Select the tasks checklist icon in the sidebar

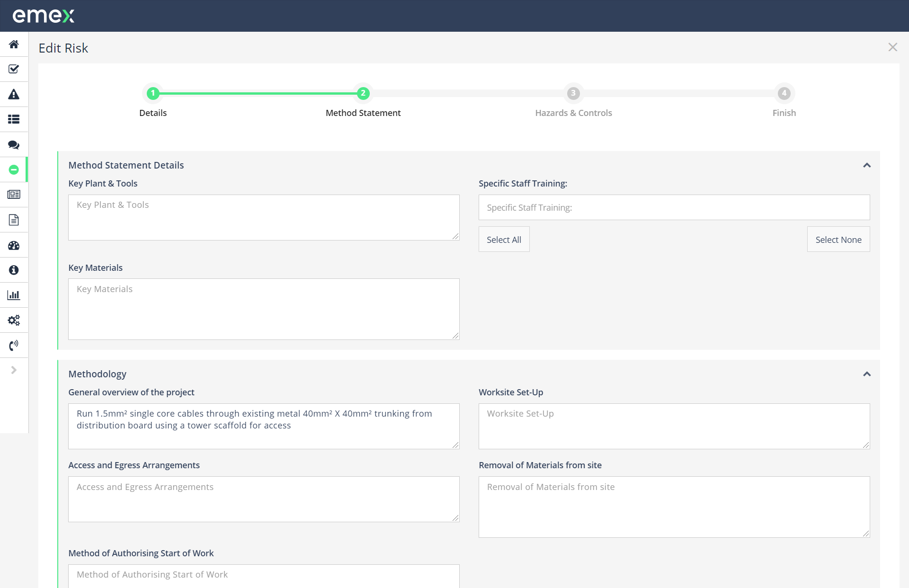[x=14, y=69]
